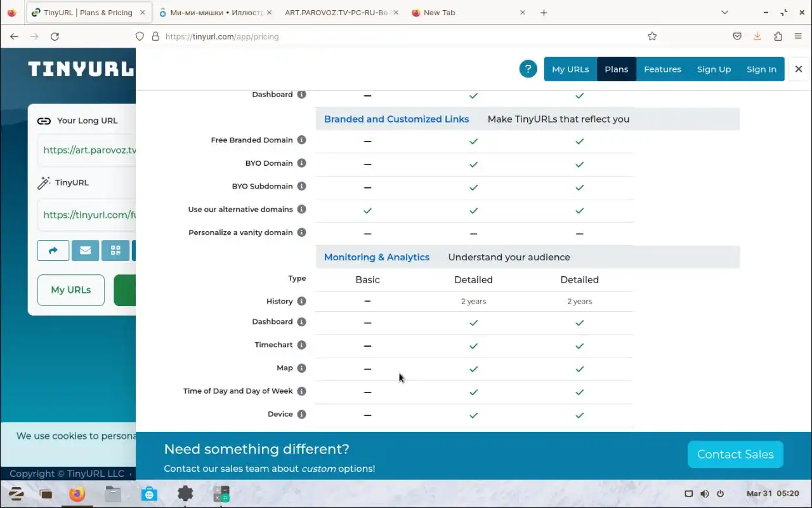
Task: Click the email envelope button
Action: point(85,250)
